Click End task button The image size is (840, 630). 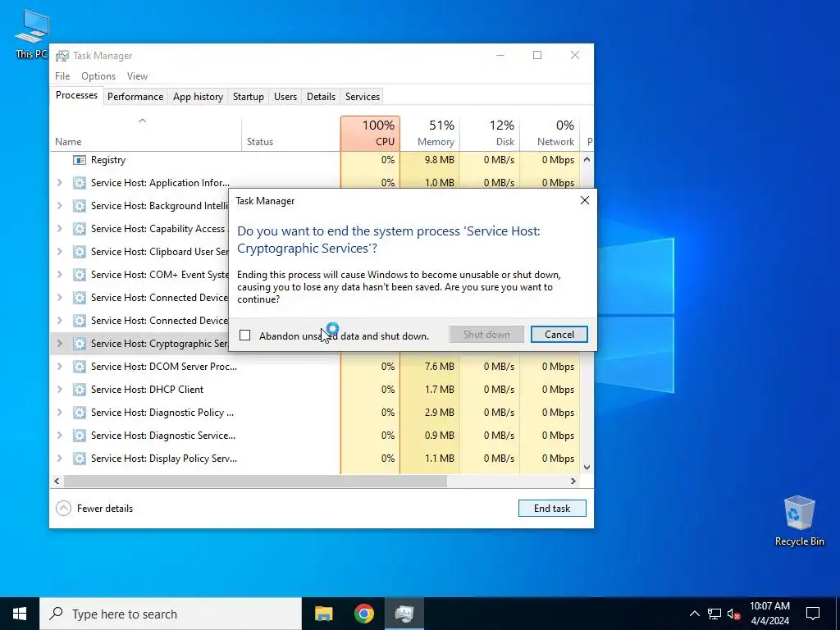click(x=552, y=509)
